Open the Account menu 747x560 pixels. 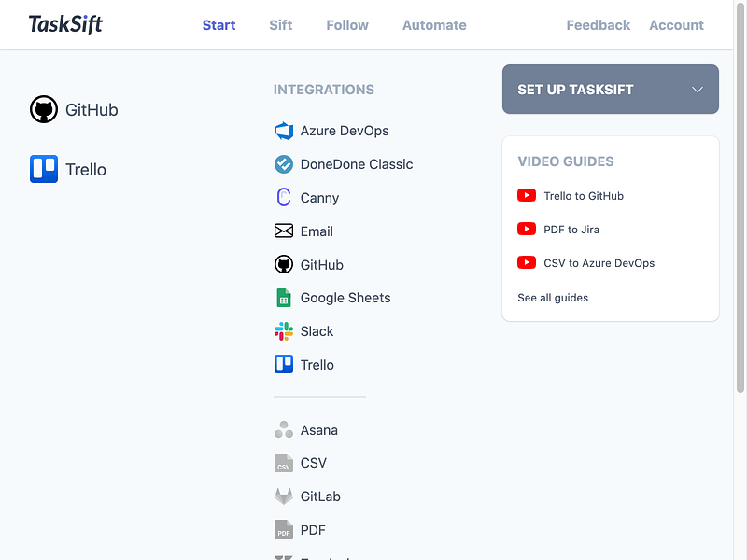676,25
